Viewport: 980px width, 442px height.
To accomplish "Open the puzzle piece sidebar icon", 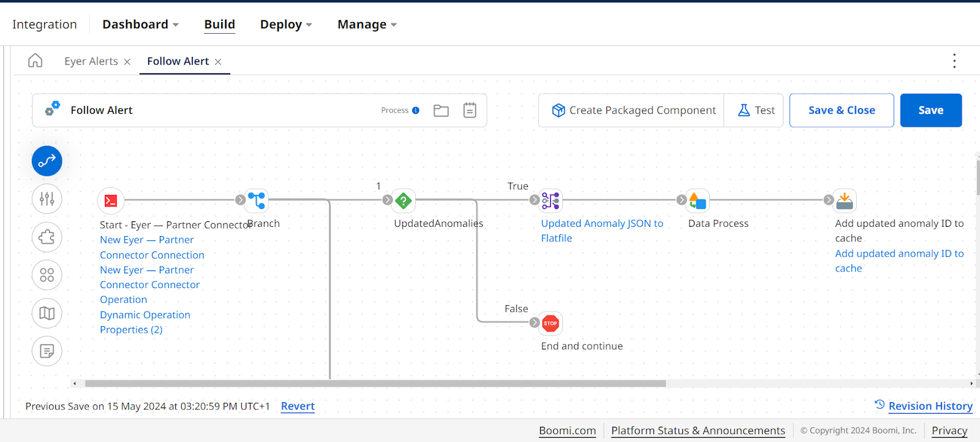I will pos(47,237).
